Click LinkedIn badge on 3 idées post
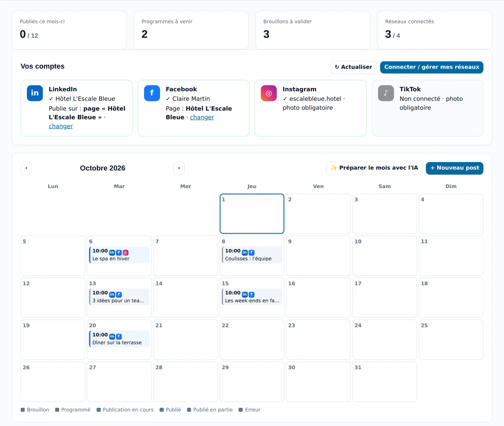 coord(112,294)
